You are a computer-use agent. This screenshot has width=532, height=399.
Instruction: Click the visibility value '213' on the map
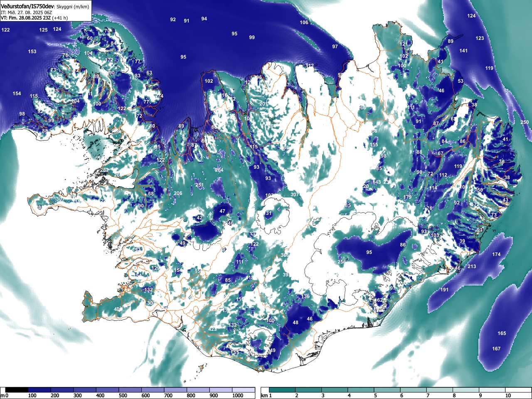tap(472, 266)
